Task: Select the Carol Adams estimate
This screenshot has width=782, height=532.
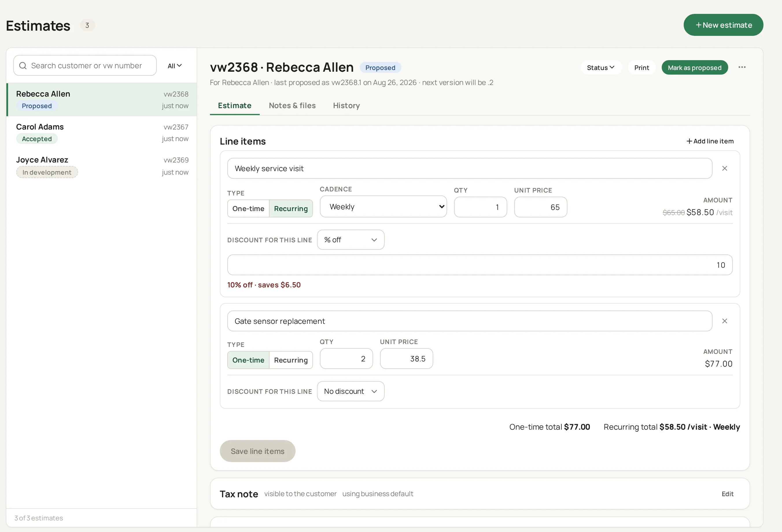Action: (102, 133)
